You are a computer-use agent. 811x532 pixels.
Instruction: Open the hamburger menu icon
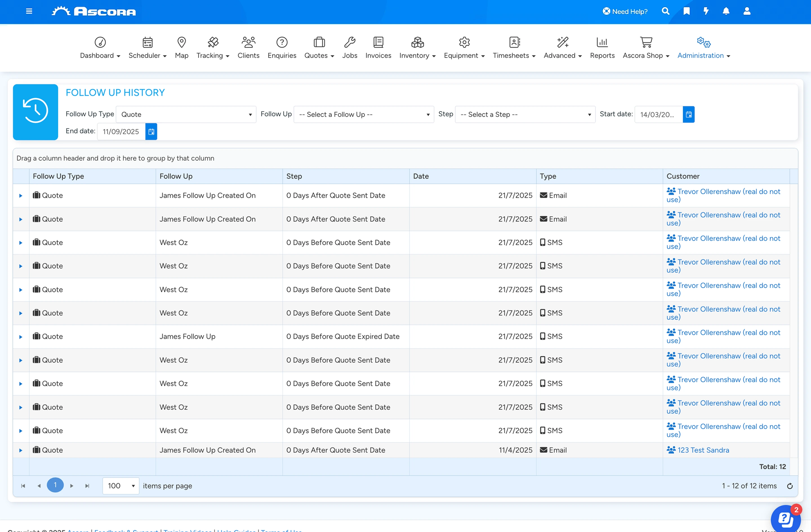pyautogui.click(x=29, y=11)
